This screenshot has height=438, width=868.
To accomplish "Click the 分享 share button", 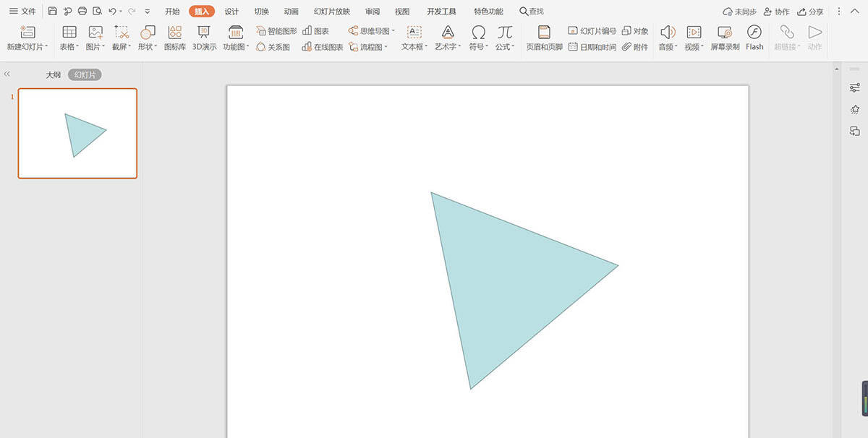I will point(810,12).
